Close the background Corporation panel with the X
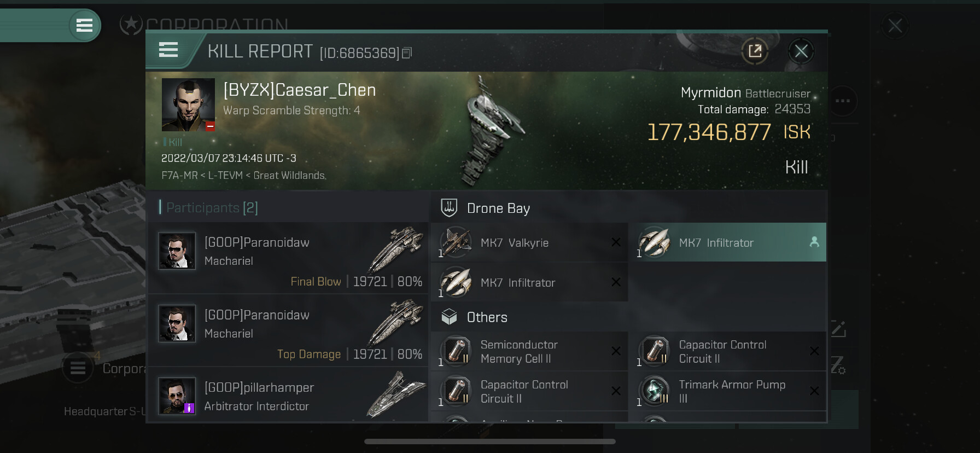 pos(895,26)
